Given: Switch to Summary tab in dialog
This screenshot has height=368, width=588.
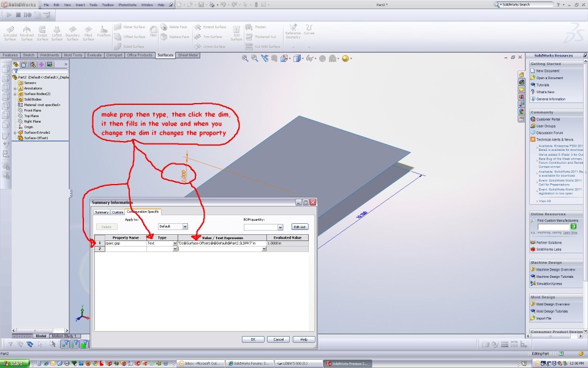Looking at the screenshot, I should click(101, 212).
